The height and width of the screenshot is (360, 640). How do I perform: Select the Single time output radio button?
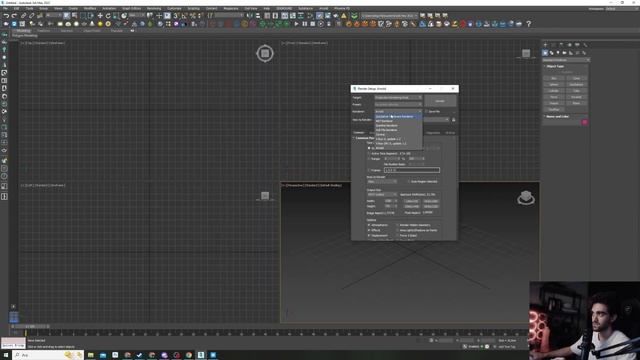[x=369, y=148]
